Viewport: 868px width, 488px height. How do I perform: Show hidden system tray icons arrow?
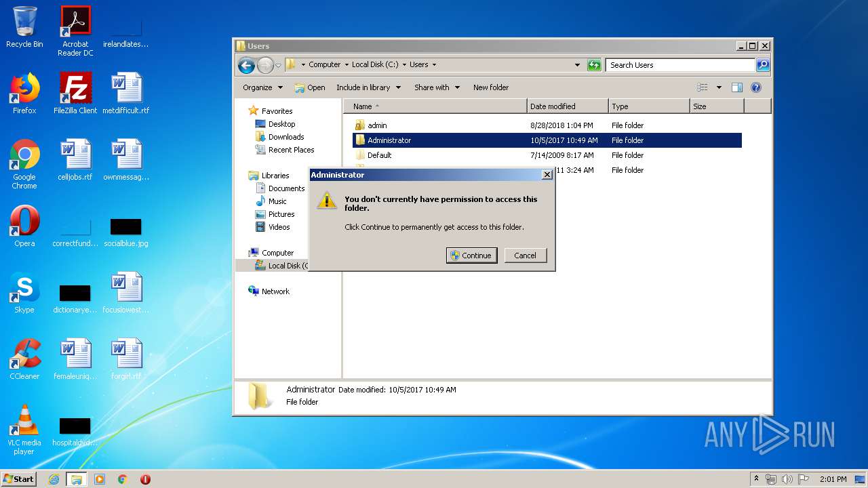(x=756, y=479)
